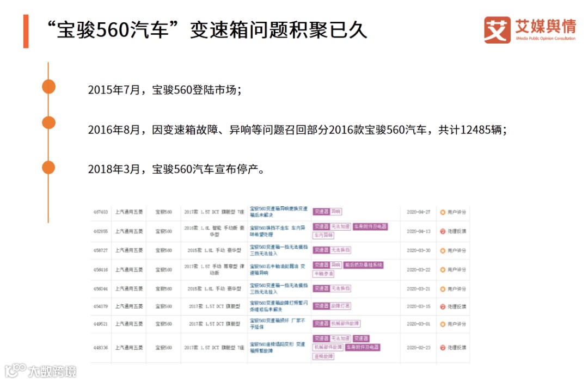Open complaint 宝骏560变速箱故障灯频繁闪烁
The image size is (588, 382).
coord(279,306)
